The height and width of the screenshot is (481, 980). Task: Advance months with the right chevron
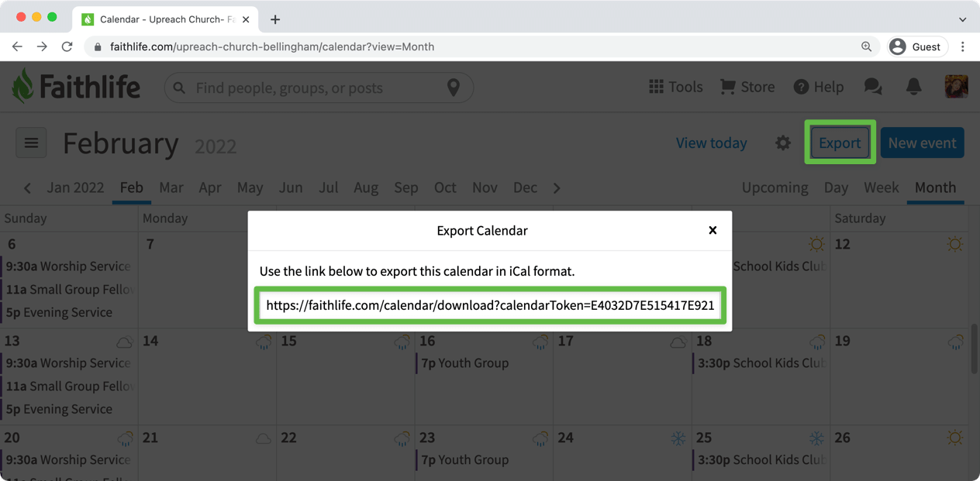pos(557,187)
